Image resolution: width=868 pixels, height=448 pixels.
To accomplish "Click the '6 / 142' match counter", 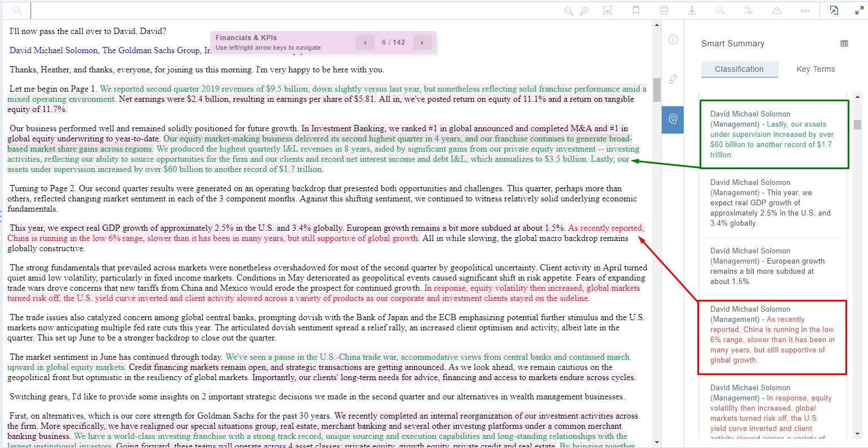I will coord(393,42).
